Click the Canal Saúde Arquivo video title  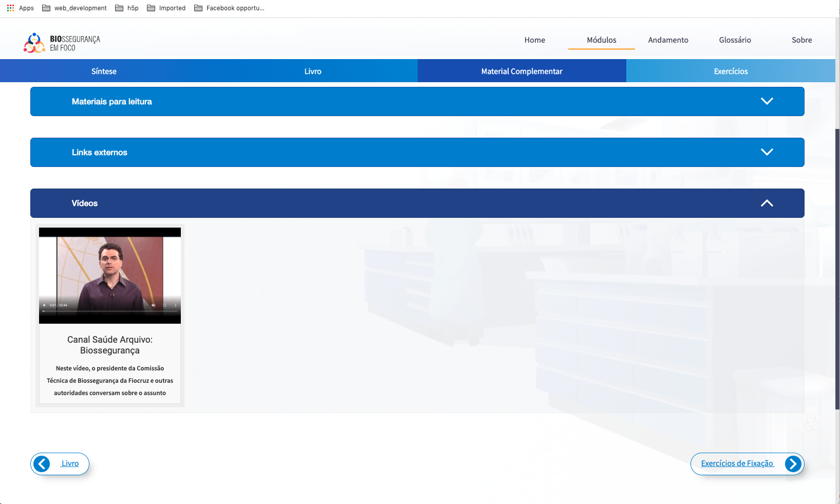(x=110, y=345)
